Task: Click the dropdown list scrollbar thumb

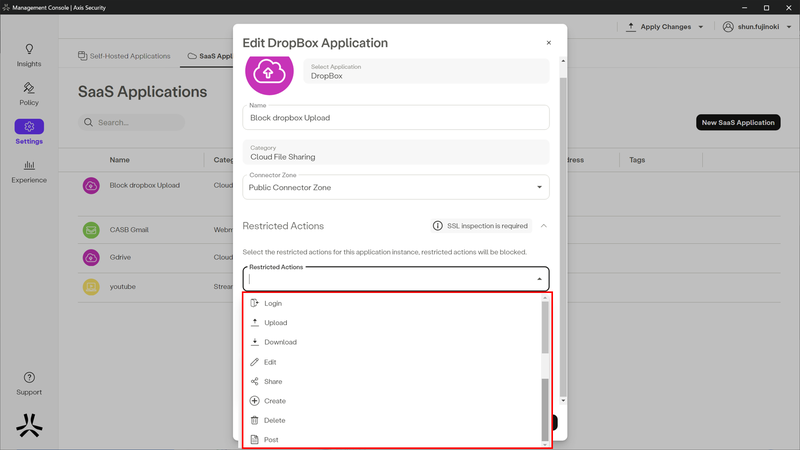Action: click(x=545, y=327)
